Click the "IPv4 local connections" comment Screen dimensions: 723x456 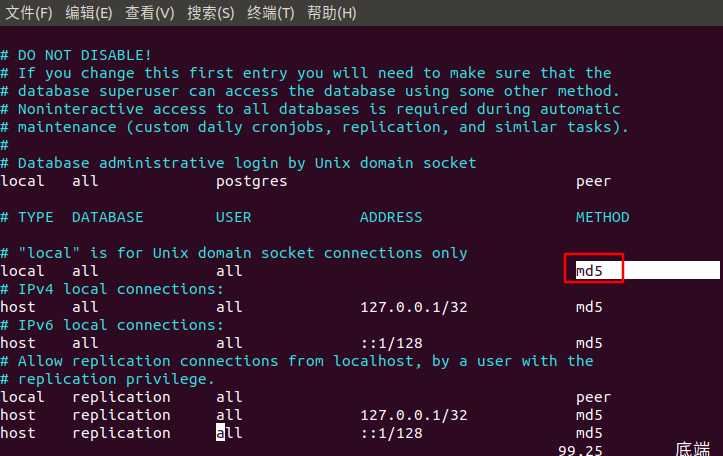tap(120, 289)
